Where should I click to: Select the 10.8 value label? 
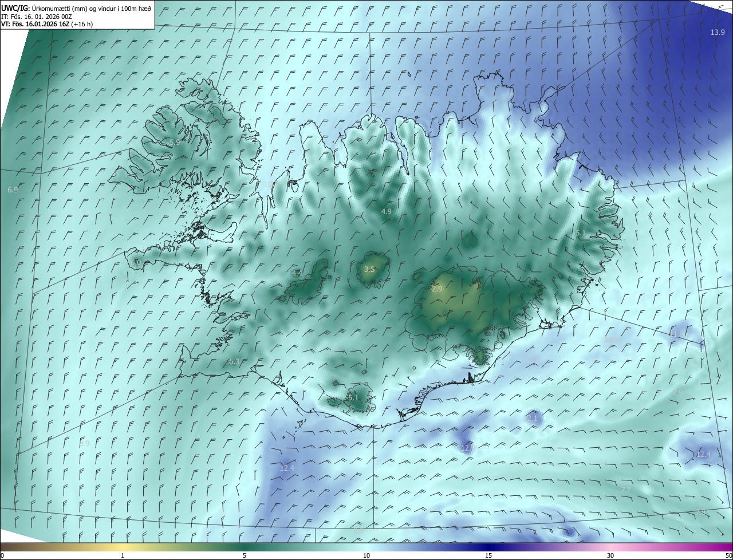[612, 340]
